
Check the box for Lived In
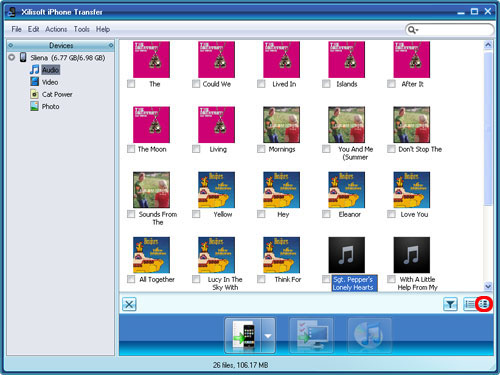point(261,84)
